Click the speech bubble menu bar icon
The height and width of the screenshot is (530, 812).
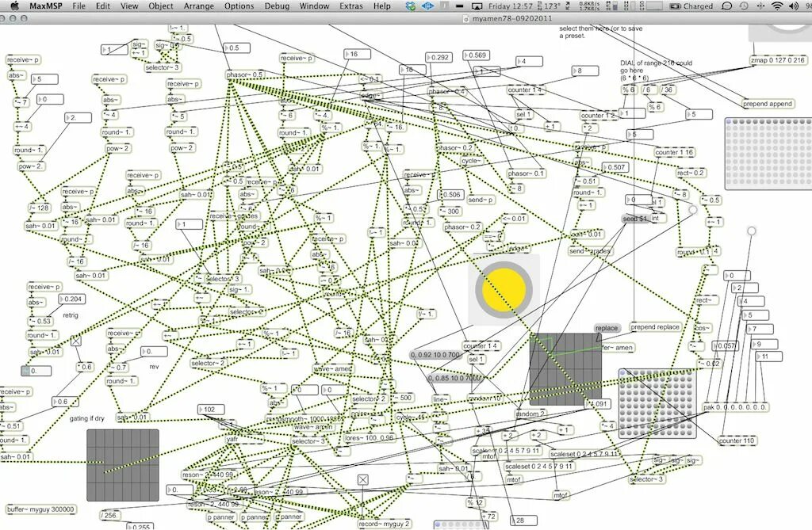[x=726, y=6]
